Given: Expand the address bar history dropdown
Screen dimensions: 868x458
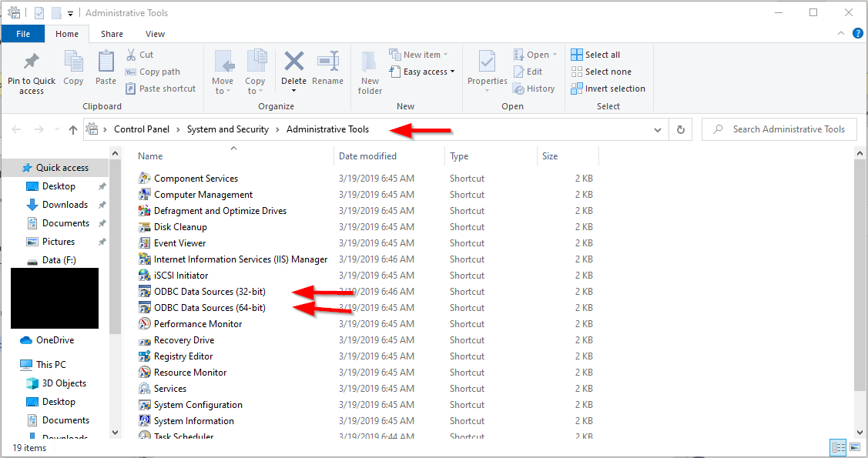Looking at the screenshot, I should [x=658, y=130].
